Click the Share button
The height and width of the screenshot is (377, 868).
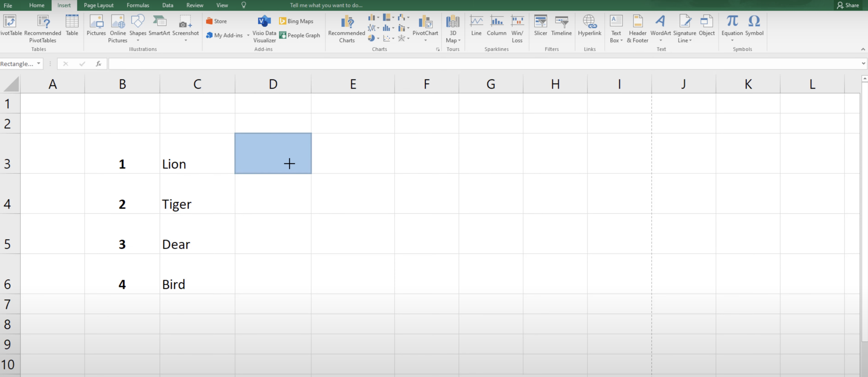click(848, 5)
